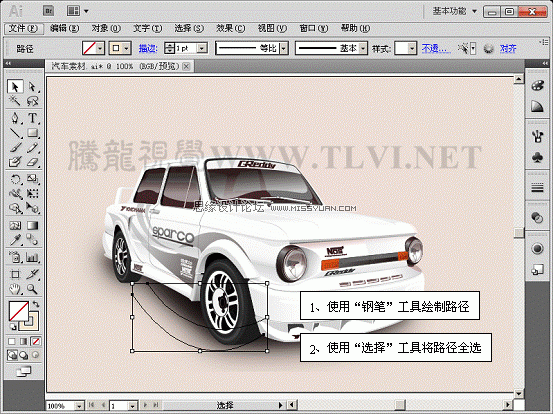This screenshot has width=553, height=414.
Task: Open zoom level 100% dropdown
Action: (80, 406)
